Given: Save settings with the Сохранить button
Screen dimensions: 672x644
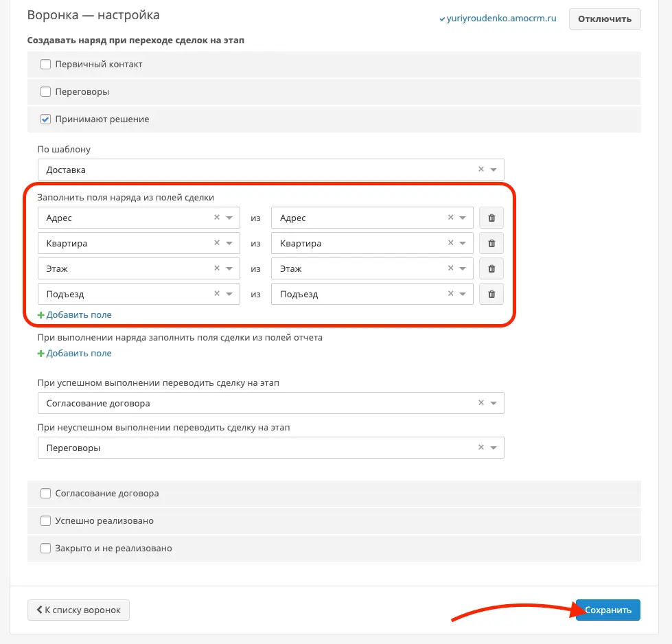Looking at the screenshot, I should (x=607, y=610).
